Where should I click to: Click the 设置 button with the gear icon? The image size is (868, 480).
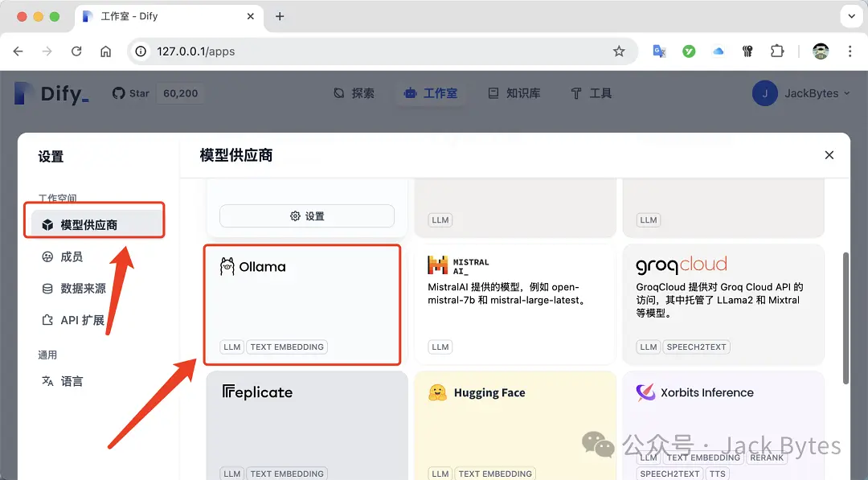(306, 215)
